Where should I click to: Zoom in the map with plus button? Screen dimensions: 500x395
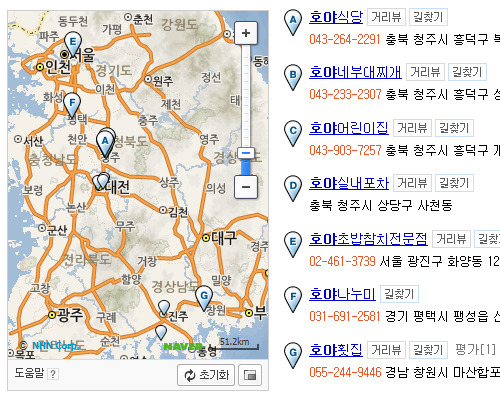246,33
